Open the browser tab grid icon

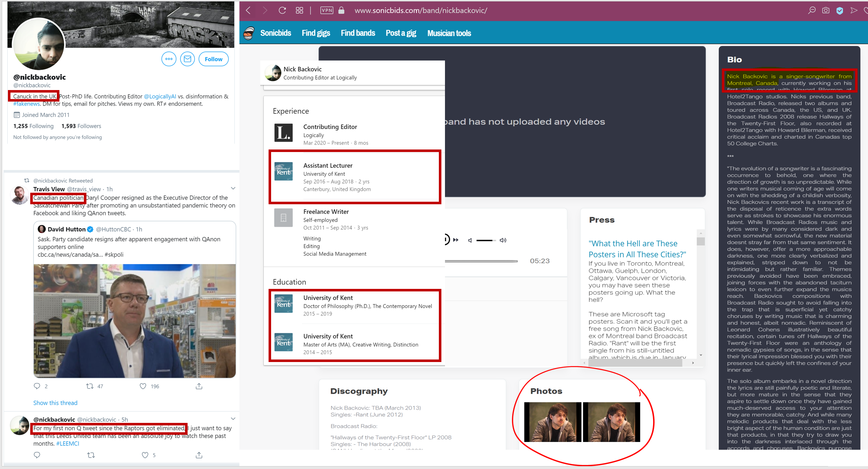[x=300, y=10]
